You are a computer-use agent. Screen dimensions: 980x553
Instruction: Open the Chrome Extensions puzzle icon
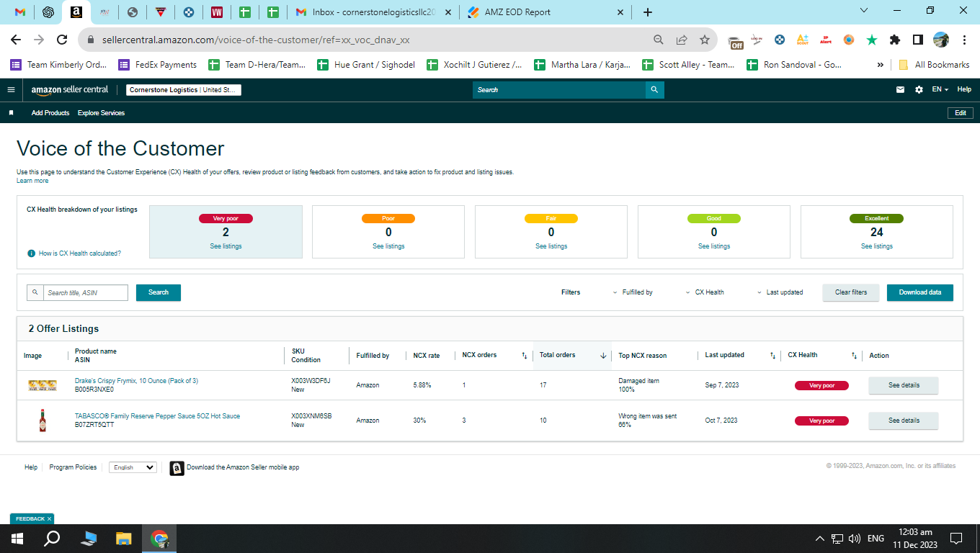point(895,40)
